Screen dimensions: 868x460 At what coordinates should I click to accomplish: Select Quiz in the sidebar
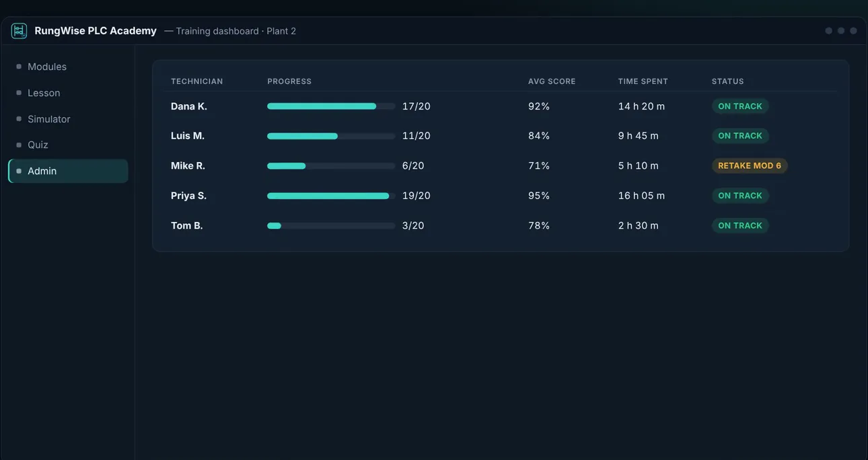(x=68, y=145)
